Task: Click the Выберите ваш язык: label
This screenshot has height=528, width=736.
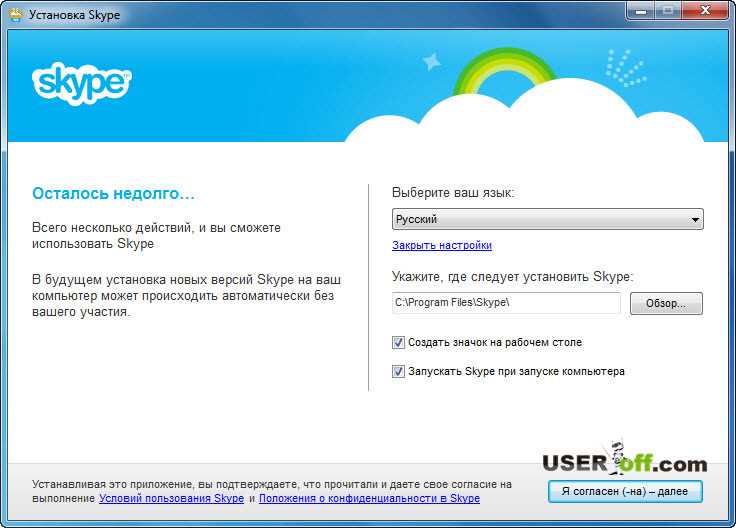Action: [453, 193]
